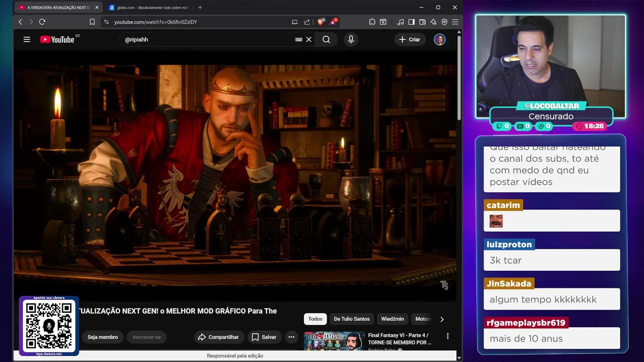The width and height of the screenshot is (644, 362).
Task: Open the YouTube hamburger guide menu
Action: coord(27,39)
